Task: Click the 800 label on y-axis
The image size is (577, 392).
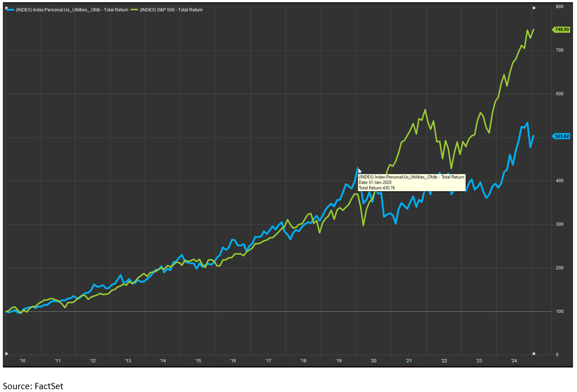Action: (559, 7)
